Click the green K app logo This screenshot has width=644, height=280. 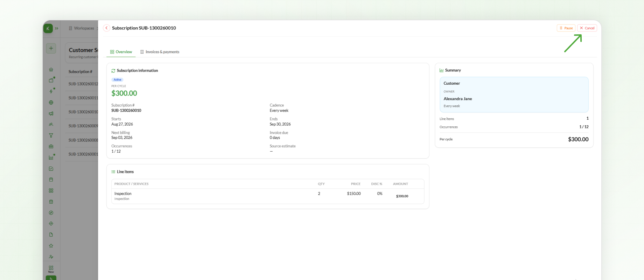pyautogui.click(x=48, y=28)
